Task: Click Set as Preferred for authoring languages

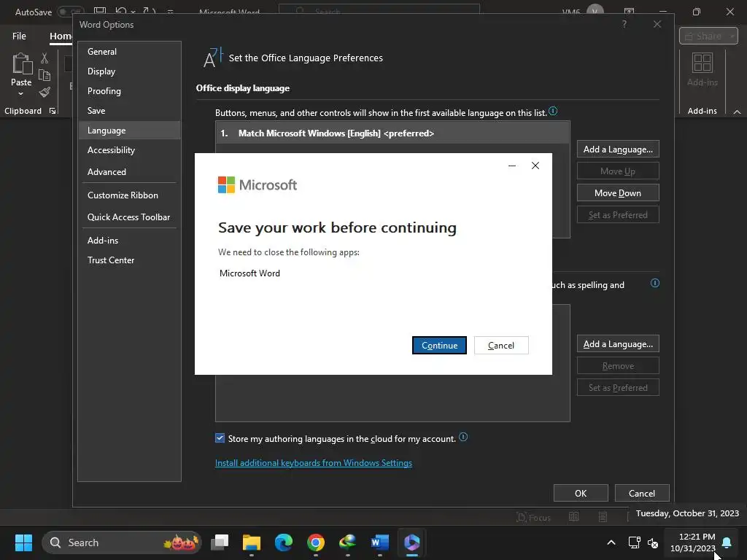Action: coord(618,388)
